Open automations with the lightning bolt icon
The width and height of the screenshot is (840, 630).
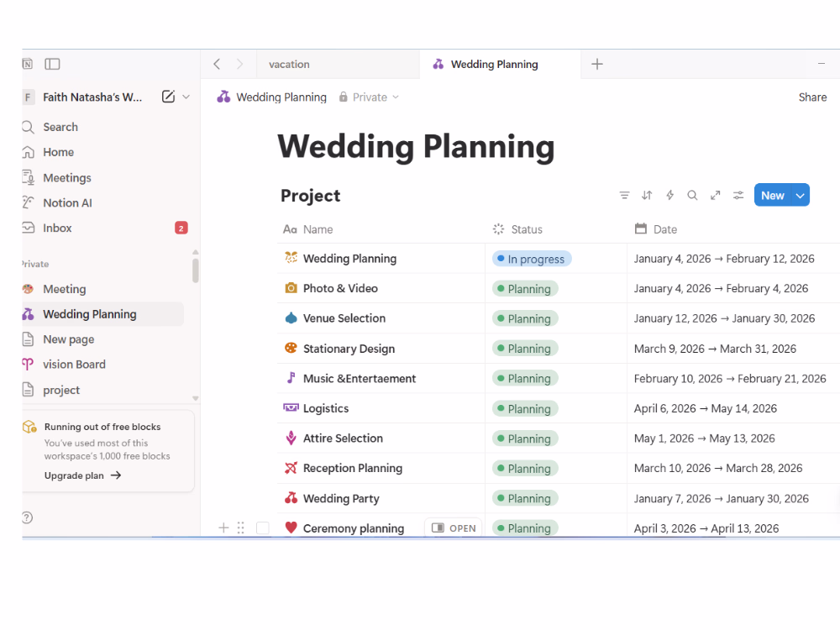[x=669, y=196]
